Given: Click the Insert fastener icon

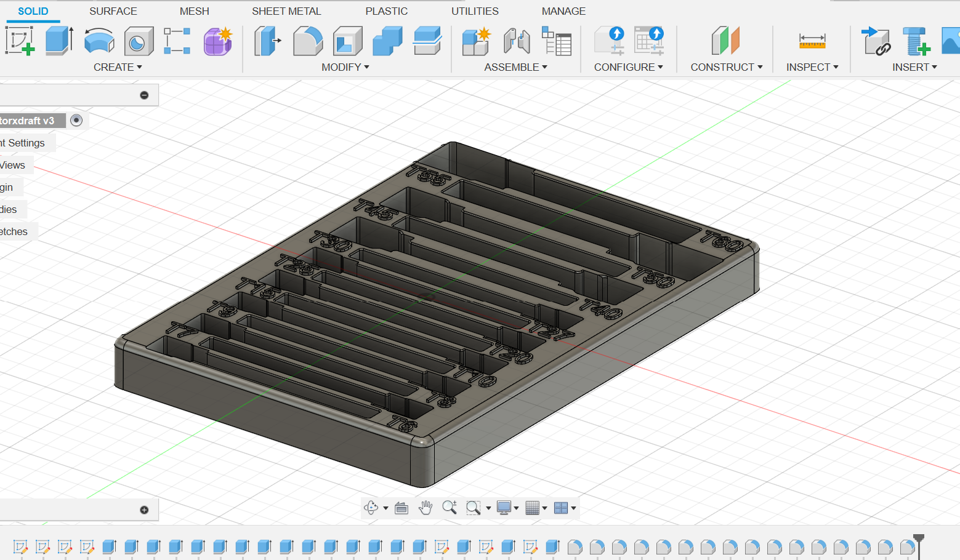Looking at the screenshot, I should [x=916, y=41].
